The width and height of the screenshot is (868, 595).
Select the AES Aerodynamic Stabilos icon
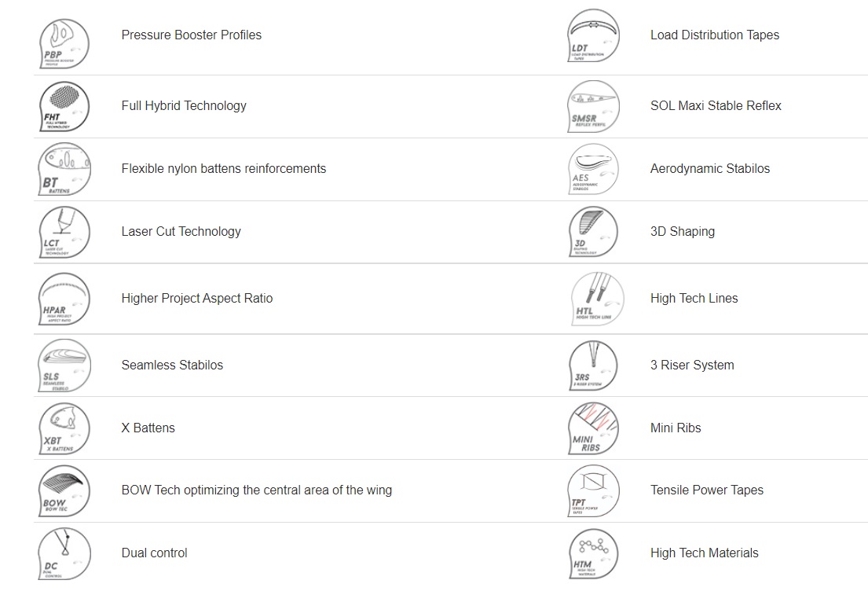(x=593, y=169)
